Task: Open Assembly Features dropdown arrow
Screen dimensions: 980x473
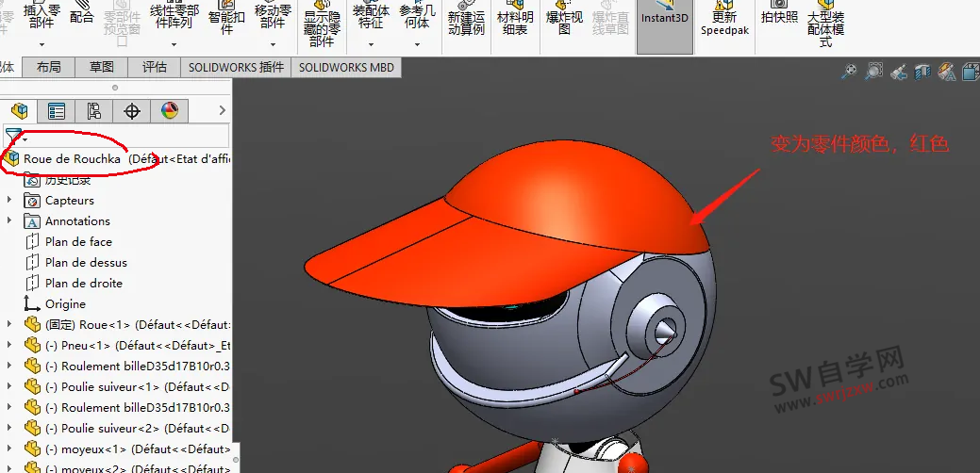Action: click(371, 44)
